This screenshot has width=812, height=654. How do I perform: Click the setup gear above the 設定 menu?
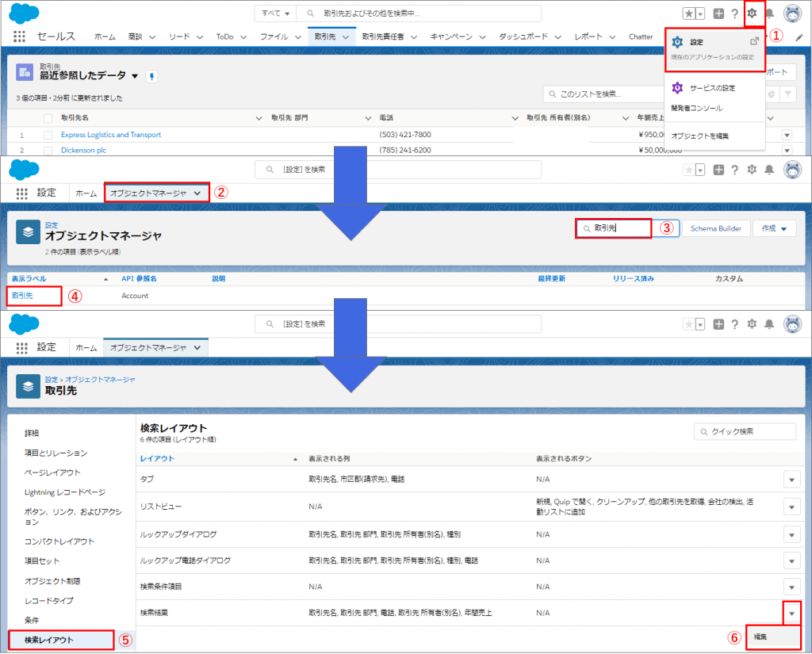coord(752,13)
